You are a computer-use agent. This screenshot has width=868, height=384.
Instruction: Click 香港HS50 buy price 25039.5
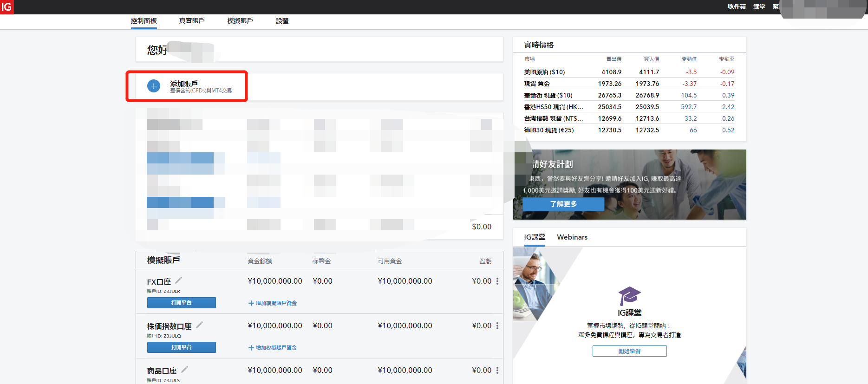pyautogui.click(x=647, y=107)
